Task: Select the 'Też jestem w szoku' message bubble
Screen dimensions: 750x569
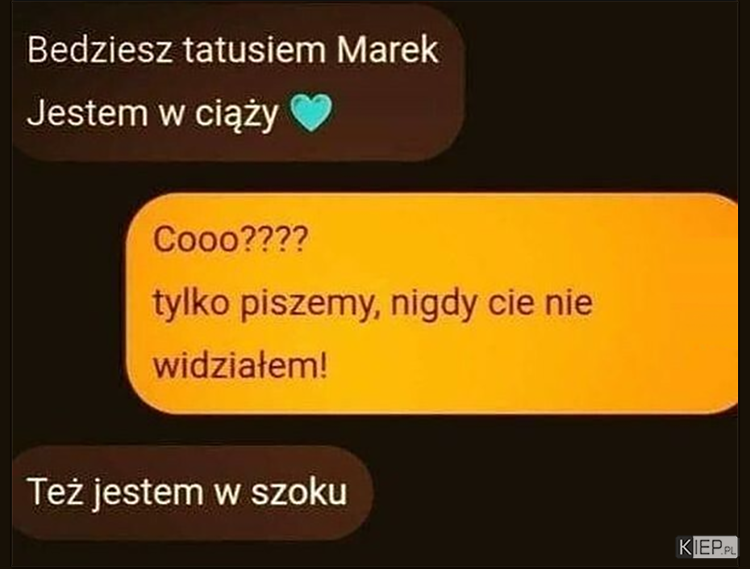Action: tap(191, 492)
